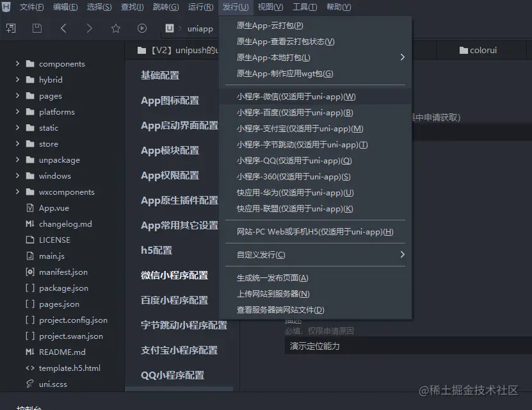Open 原生App-本地打包 submenu arrow

403,58
